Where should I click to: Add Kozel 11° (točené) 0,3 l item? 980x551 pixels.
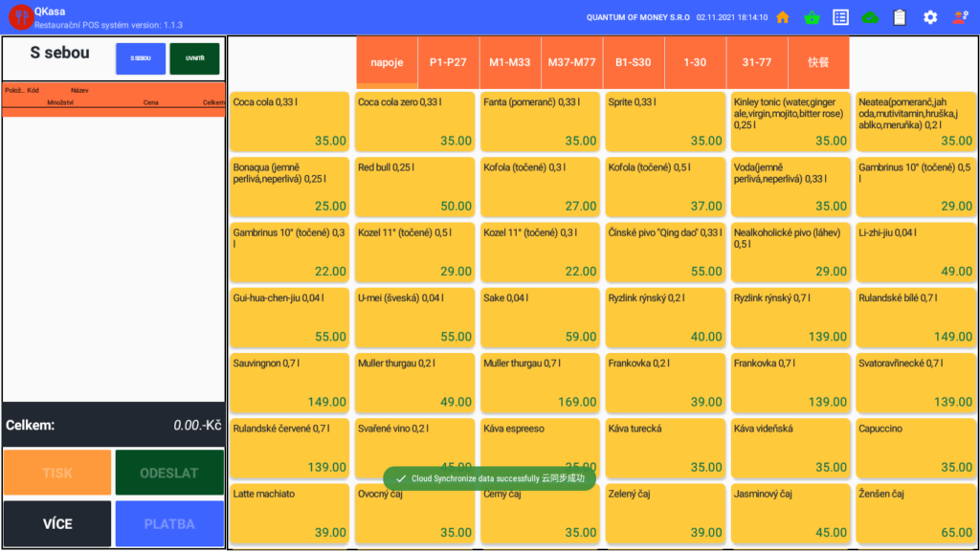pos(540,253)
